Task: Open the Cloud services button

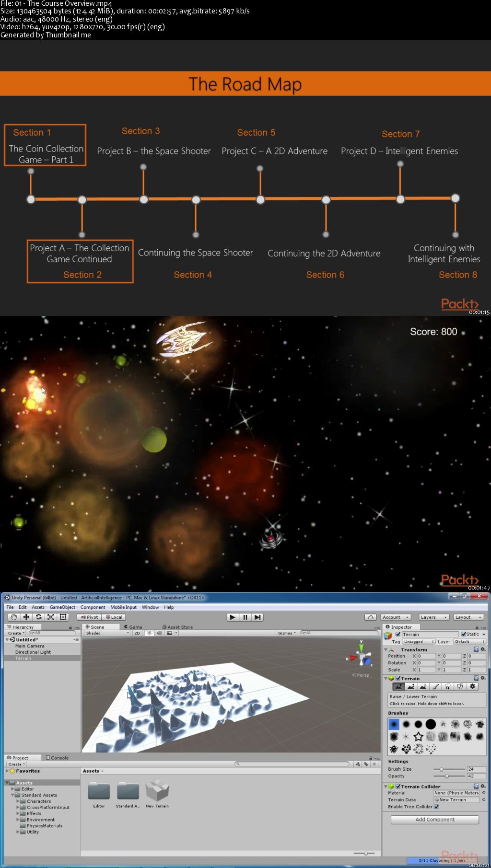Action: coord(370,617)
